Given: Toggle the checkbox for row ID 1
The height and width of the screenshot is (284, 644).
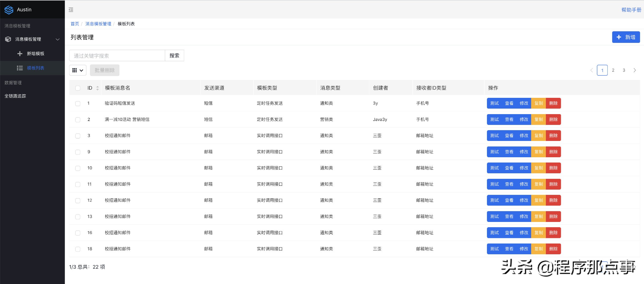Looking at the screenshot, I should click(x=78, y=103).
